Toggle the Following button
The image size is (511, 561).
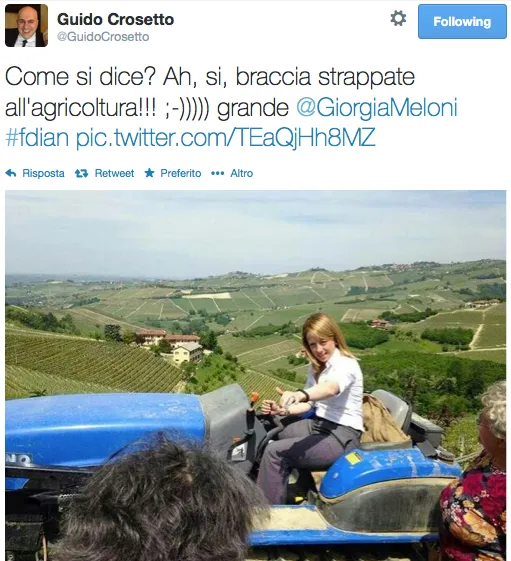coord(462,21)
